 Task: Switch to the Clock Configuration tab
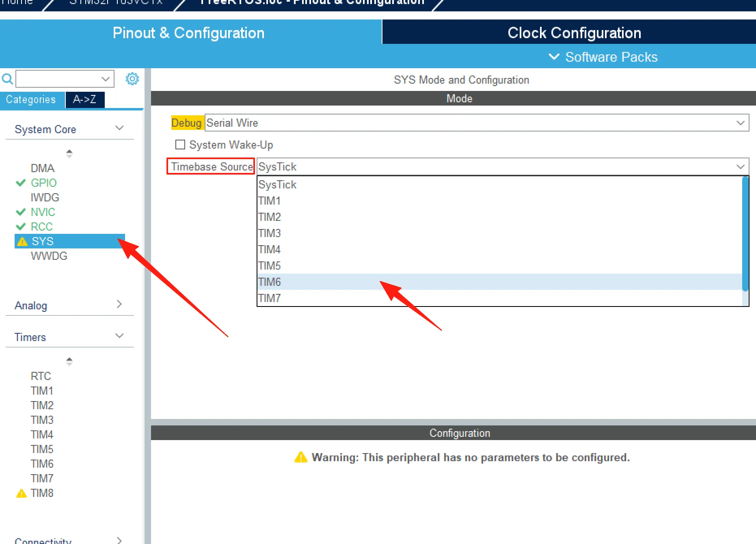[574, 33]
